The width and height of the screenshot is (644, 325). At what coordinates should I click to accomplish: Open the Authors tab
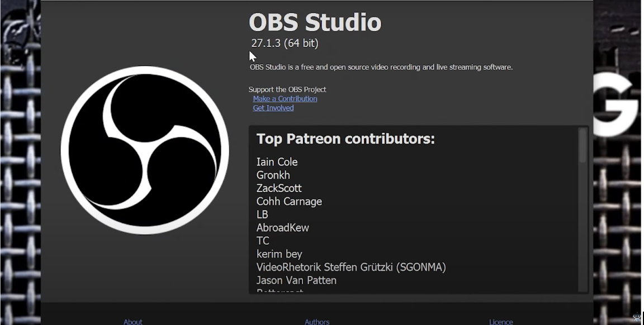[317, 322]
